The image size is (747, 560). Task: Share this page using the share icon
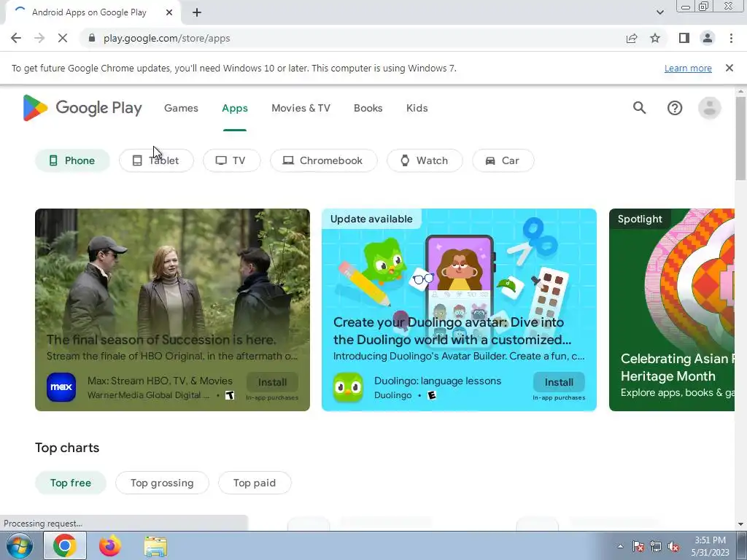(632, 38)
